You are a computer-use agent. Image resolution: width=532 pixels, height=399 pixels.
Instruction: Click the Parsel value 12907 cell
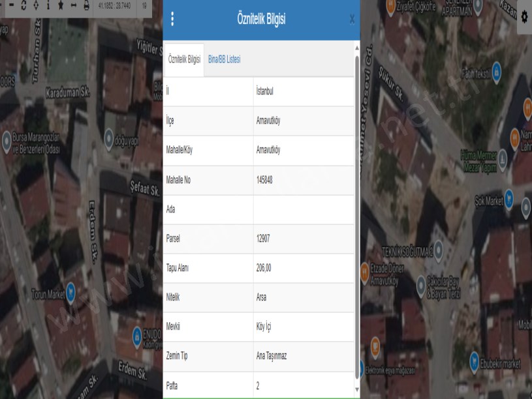pos(303,239)
